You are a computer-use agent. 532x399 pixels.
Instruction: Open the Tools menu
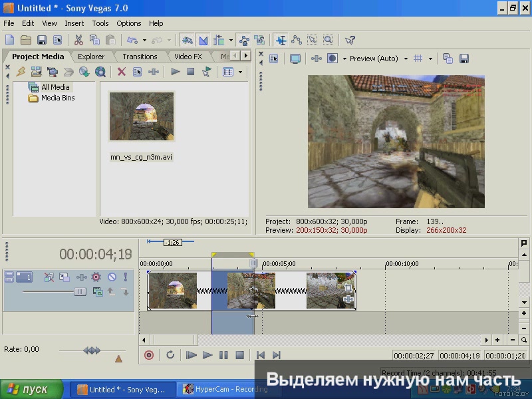tap(100, 23)
